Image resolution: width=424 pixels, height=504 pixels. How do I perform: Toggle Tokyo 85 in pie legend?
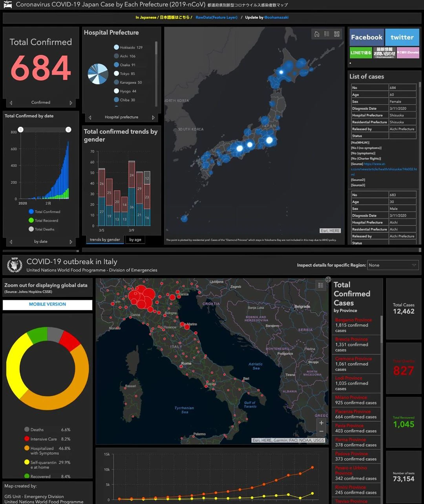point(124,73)
